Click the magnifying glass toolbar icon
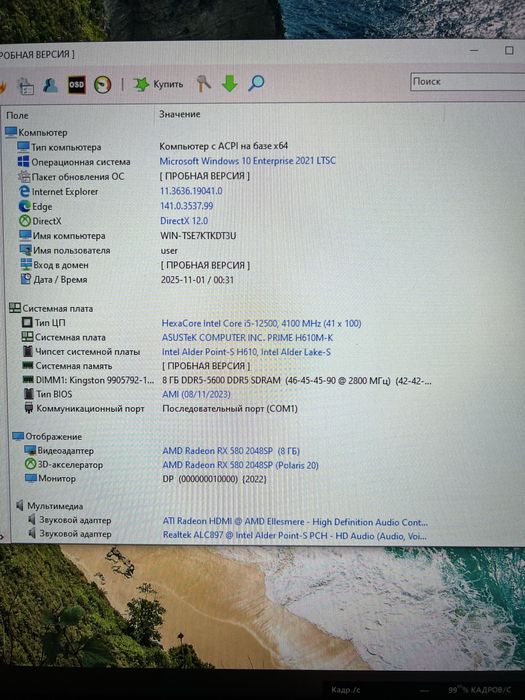This screenshot has width=525, height=700. point(256,83)
